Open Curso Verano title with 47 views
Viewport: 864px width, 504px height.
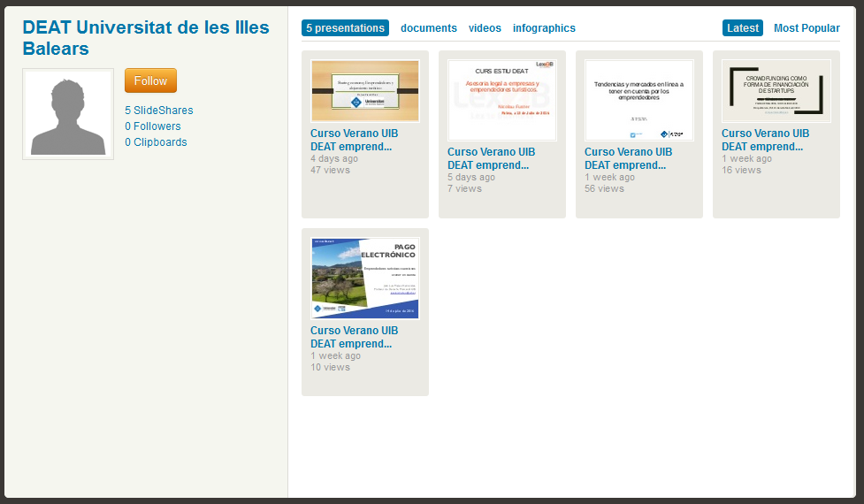(354, 140)
